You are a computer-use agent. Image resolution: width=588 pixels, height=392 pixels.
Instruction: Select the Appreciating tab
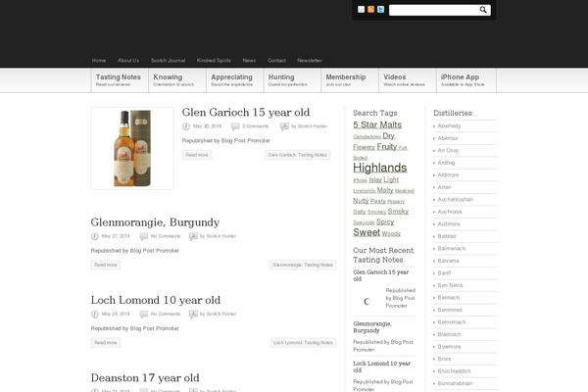coord(235,80)
